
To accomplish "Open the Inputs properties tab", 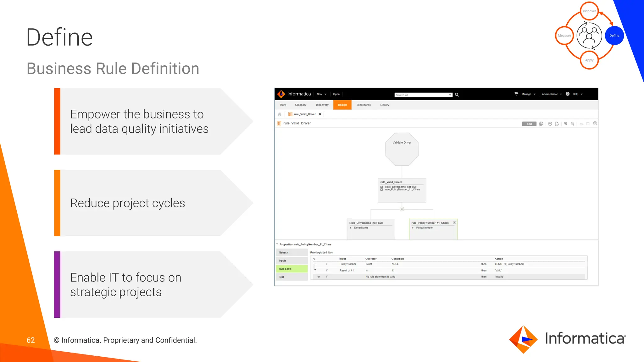I will click(x=292, y=261).
